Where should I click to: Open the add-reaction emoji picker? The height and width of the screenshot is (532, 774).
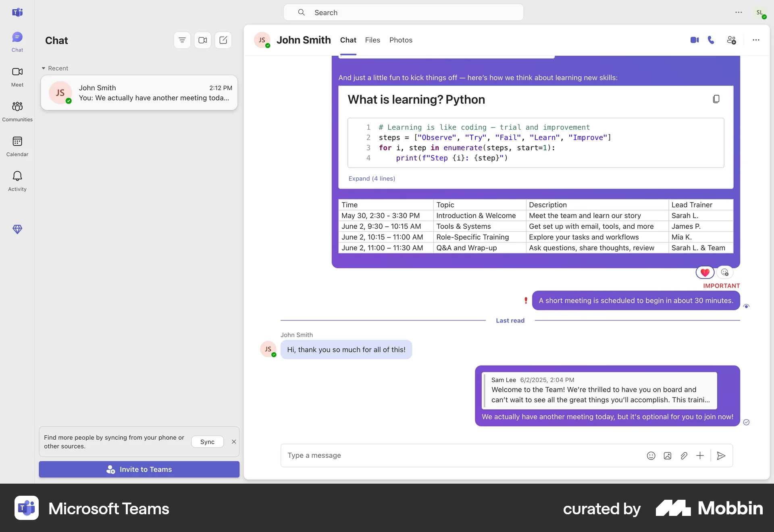pos(724,272)
